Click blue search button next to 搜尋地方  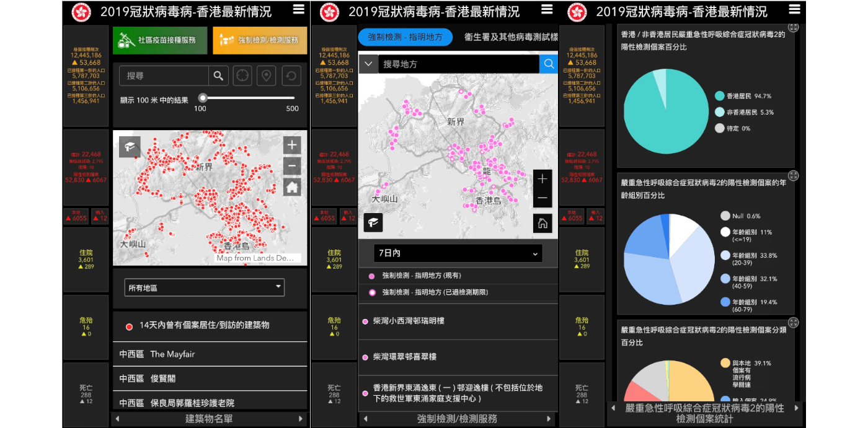[549, 64]
